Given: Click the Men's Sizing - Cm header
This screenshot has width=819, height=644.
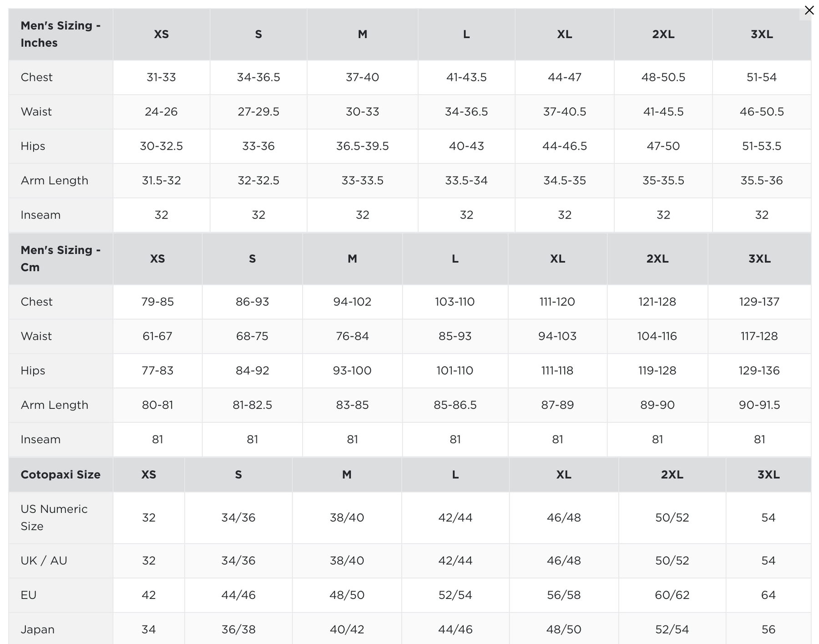Looking at the screenshot, I should (x=61, y=259).
